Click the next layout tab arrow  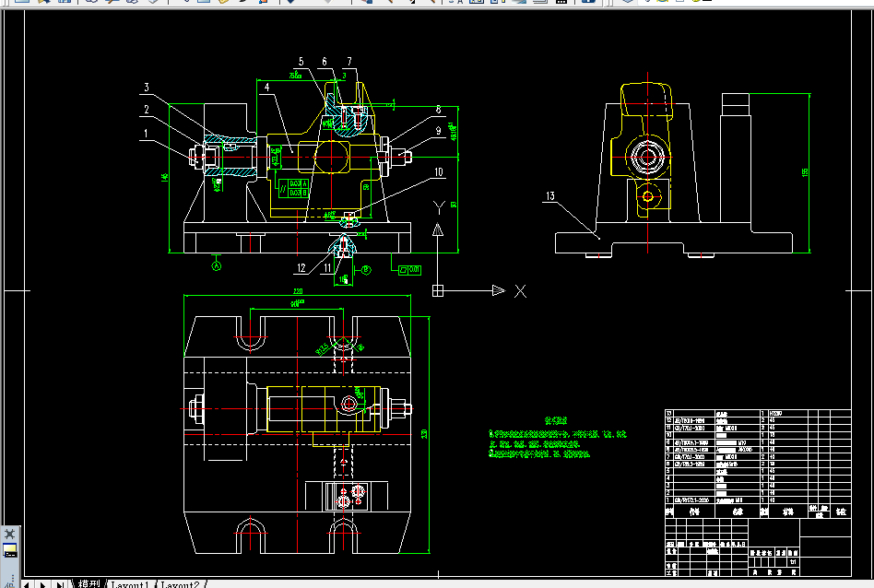point(43,584)
